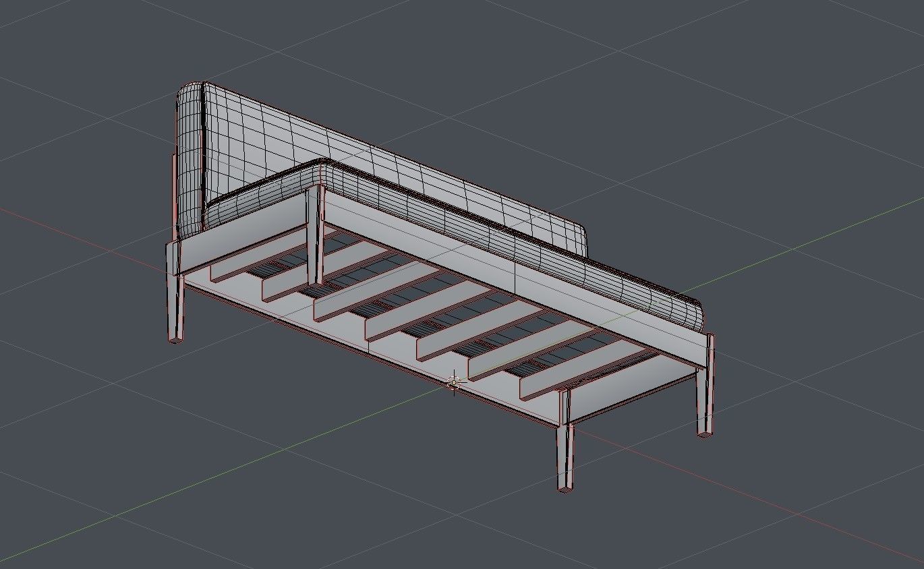924x569 pixels.
Task: Select the leg at the seat cushion's open end
Action: [706, 386]
